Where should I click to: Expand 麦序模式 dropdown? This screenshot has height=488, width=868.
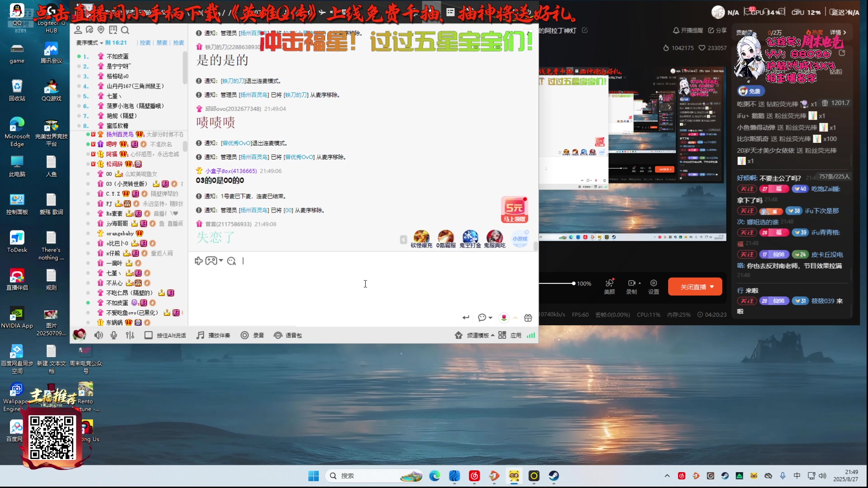click(90, 42)
